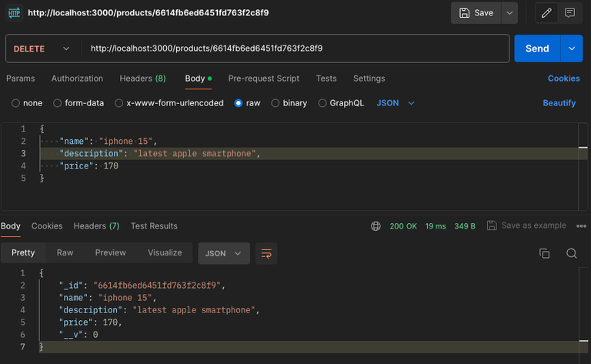591x364 pixels.
Task: Click the request title URL text
Action: (x=148, y=13)
